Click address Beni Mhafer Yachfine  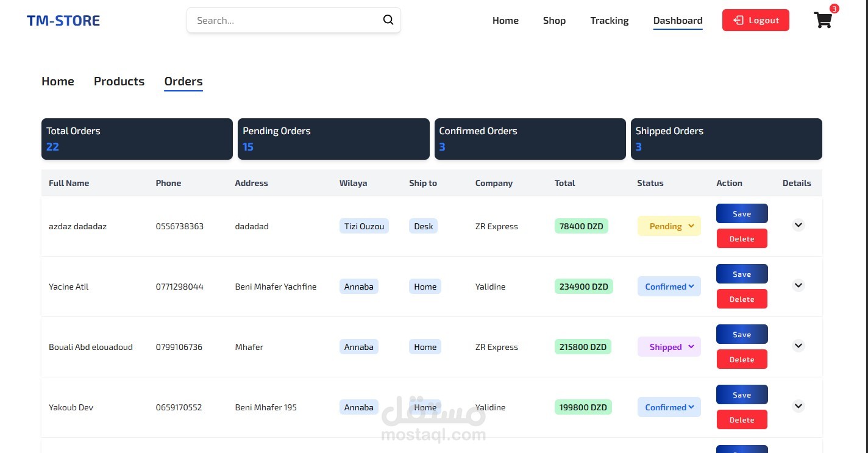click(276, 287)
